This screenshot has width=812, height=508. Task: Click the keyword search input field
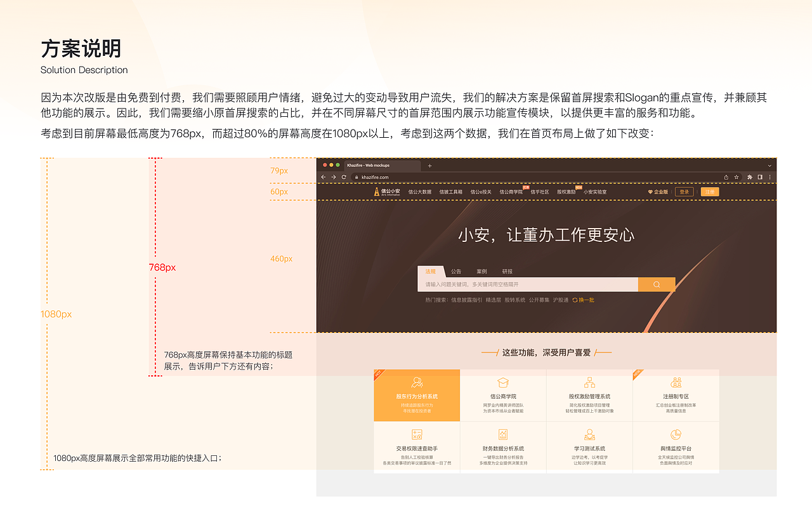click(x=527, y=284)
